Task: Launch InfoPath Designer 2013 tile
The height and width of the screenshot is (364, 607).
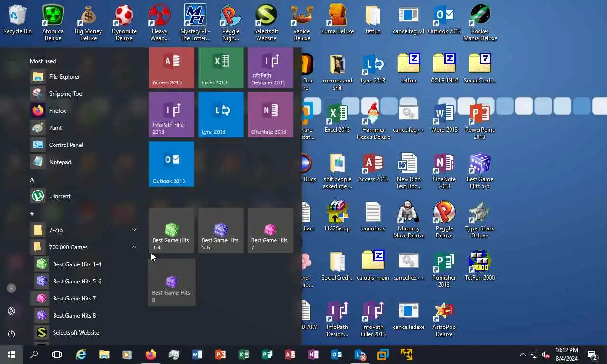Action: (x=270, y=68)
